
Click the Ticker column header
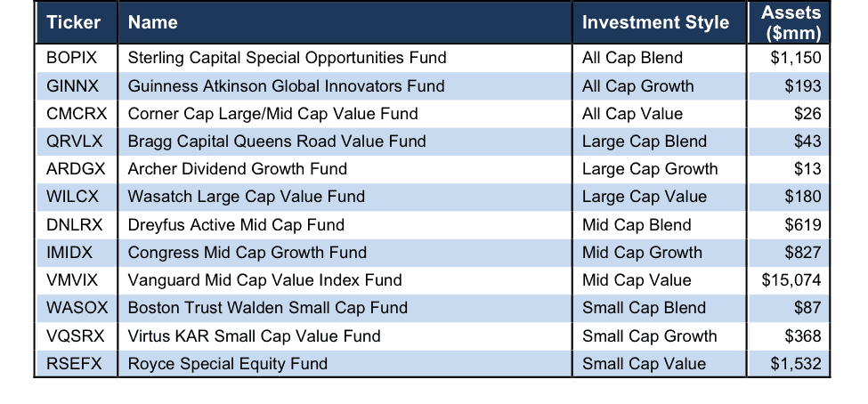[x=77, y=22]
